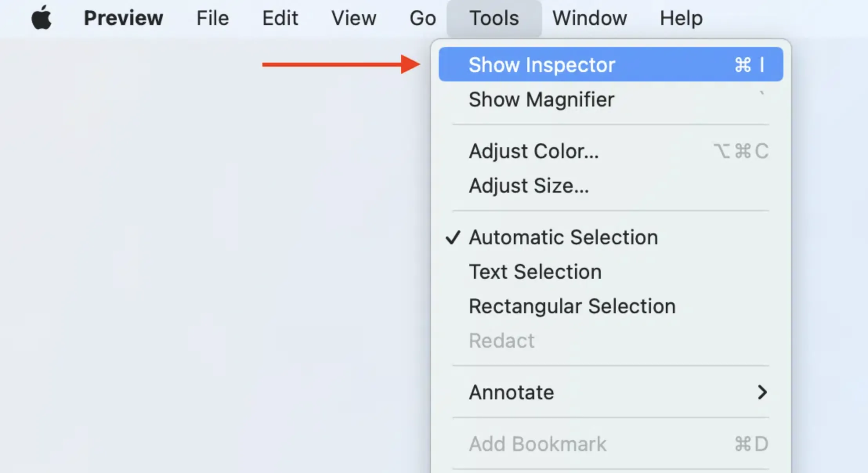Open the Adjust Size dialog

pos(529,185)
